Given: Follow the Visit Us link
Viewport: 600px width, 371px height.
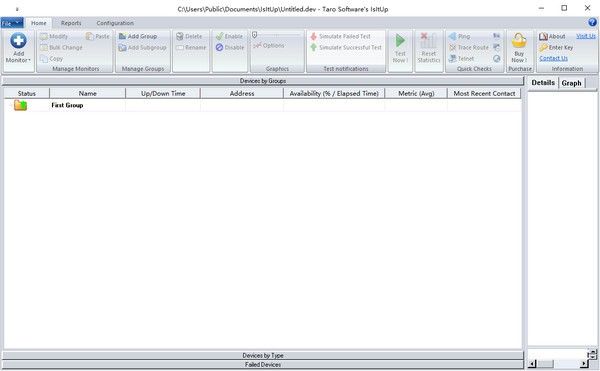Looking at the screenshot, I should pyautogui.click(x=586, y=36).
